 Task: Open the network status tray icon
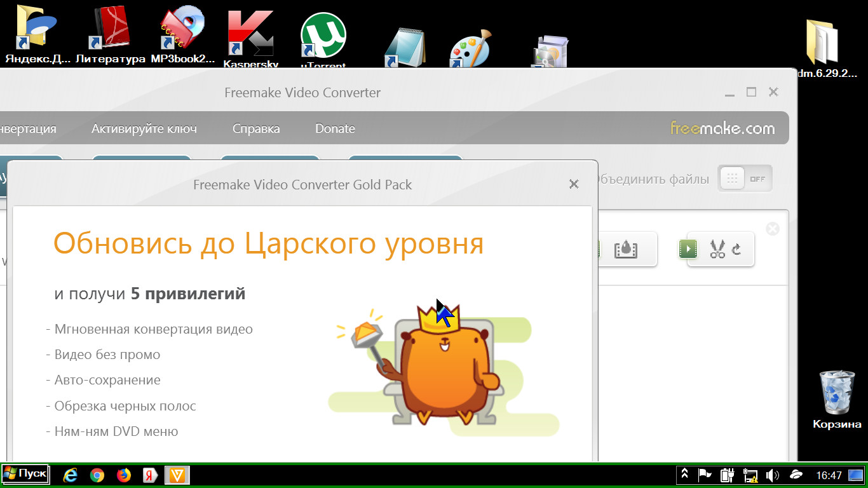[750, 475]
